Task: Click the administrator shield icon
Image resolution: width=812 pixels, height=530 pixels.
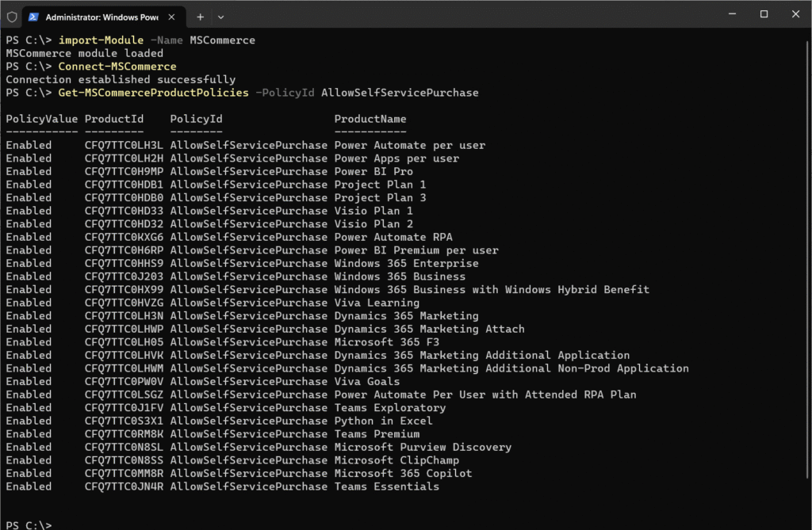Action: [x=12, y=16]
